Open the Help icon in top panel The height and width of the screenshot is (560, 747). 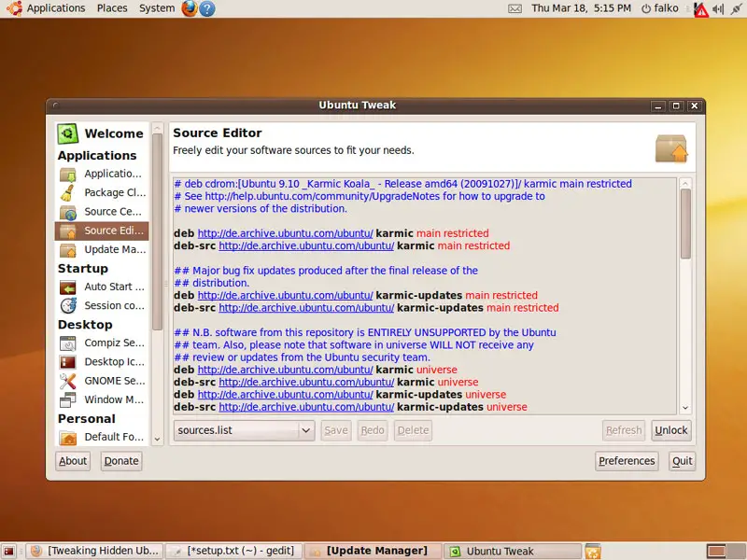coord(206,8)
